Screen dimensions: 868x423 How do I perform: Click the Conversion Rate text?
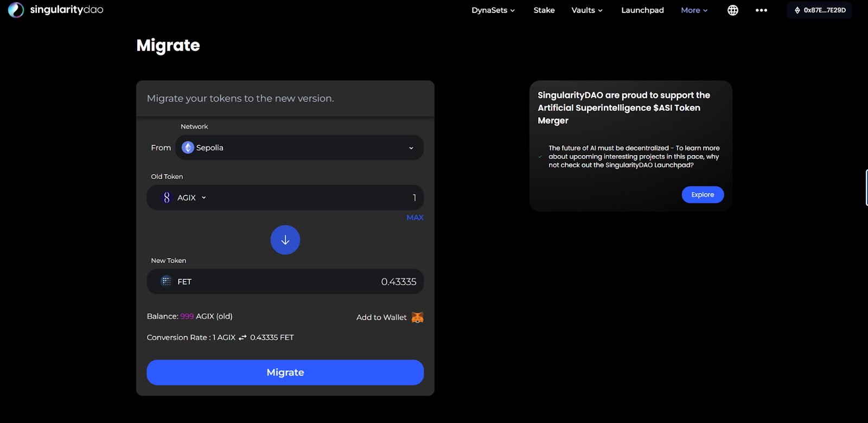click(220, 337)
